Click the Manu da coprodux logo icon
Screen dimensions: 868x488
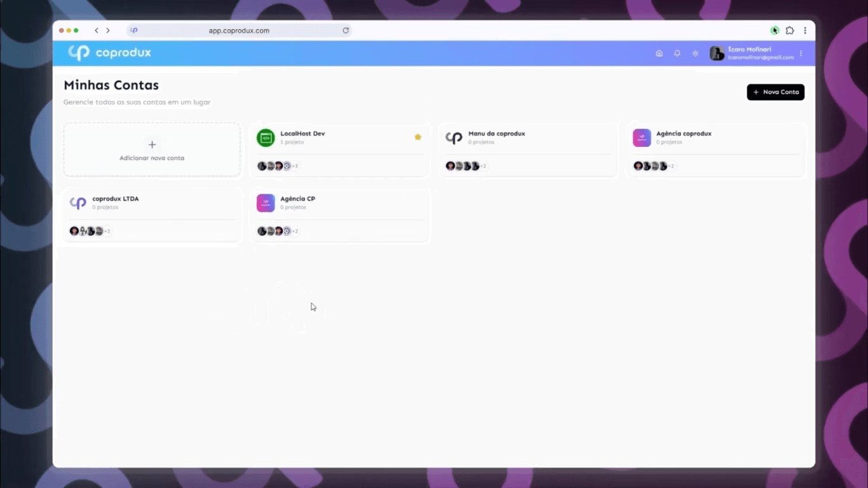click(454, 138)
